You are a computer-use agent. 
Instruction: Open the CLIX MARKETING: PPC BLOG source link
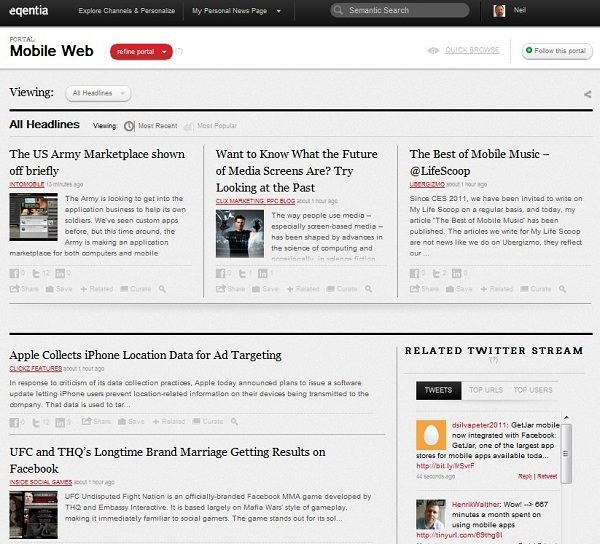255,201
